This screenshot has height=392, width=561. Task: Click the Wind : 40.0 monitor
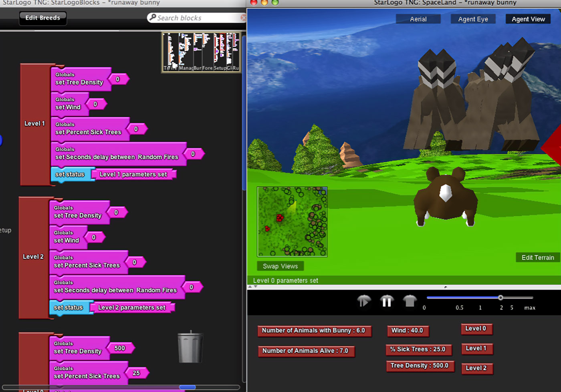[x=408, y=331]
